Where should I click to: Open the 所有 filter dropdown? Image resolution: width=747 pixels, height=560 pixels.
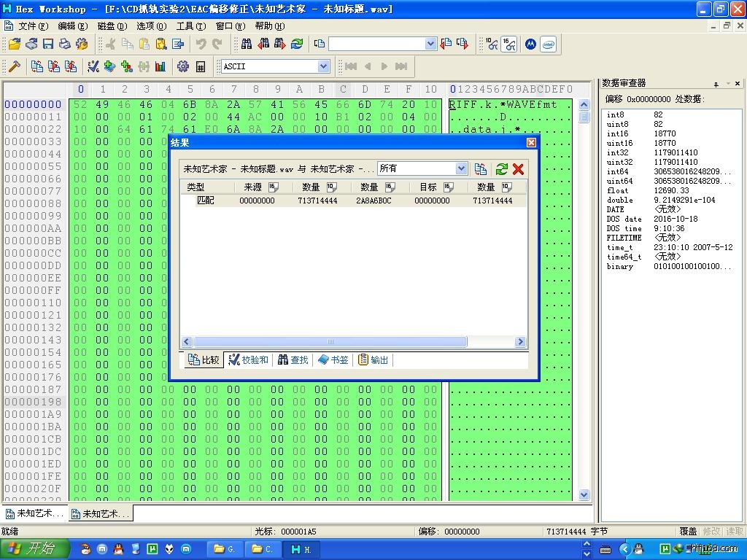pos(461,168)
